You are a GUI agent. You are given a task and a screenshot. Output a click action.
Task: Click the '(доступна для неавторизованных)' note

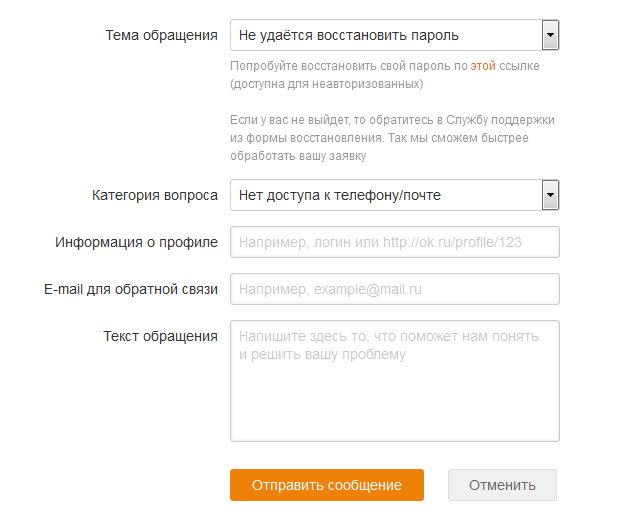[x=319, y=83]
